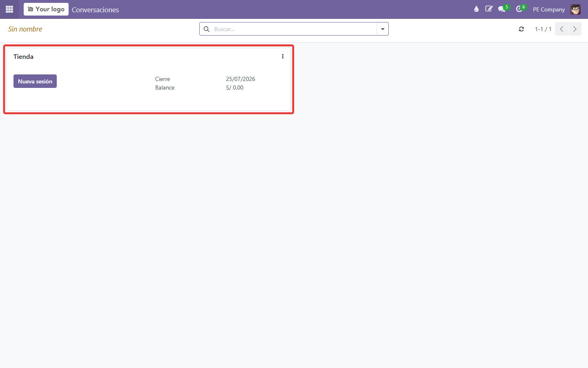Click the Your logo placeholder
The width and height of the screenshot is (588, 368).
tap(46, 9)
